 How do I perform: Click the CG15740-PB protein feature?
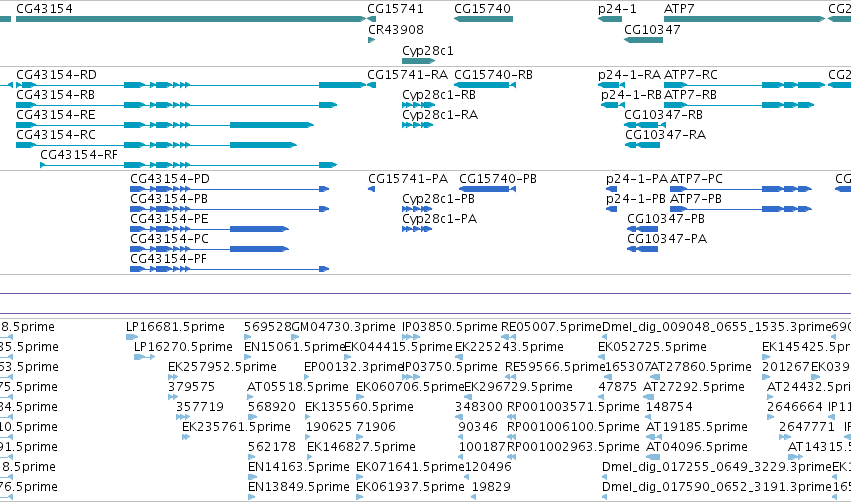[x=487, y=189]
